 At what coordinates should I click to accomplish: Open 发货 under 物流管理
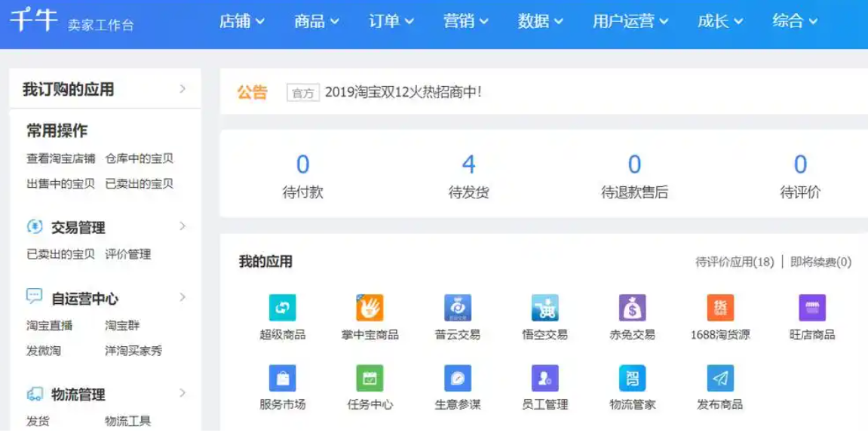[38, 421]
